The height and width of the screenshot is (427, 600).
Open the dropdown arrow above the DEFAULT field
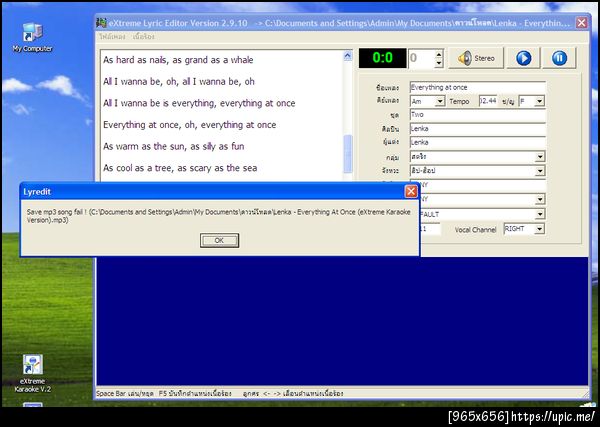(x=540, y=199)
